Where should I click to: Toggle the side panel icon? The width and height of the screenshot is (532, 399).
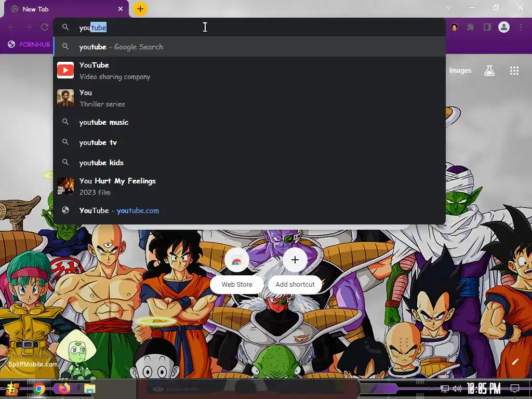pyautogui.click(x=487, y=27)
